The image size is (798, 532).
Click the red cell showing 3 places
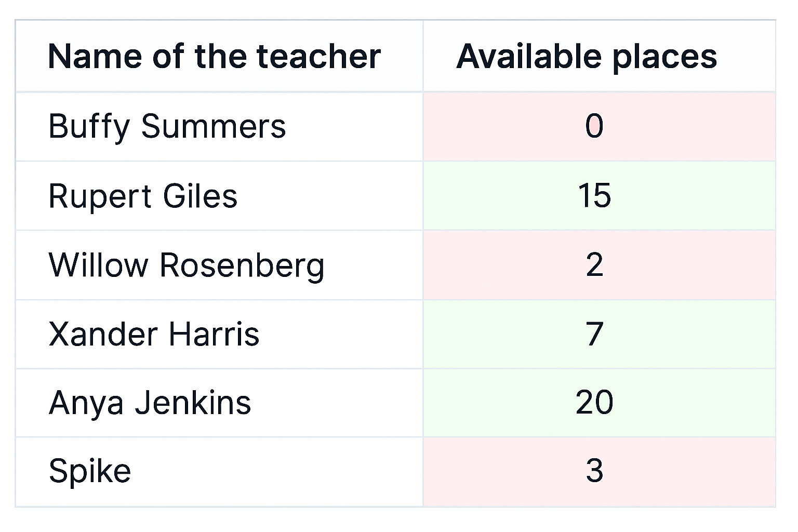coord(599,472)
